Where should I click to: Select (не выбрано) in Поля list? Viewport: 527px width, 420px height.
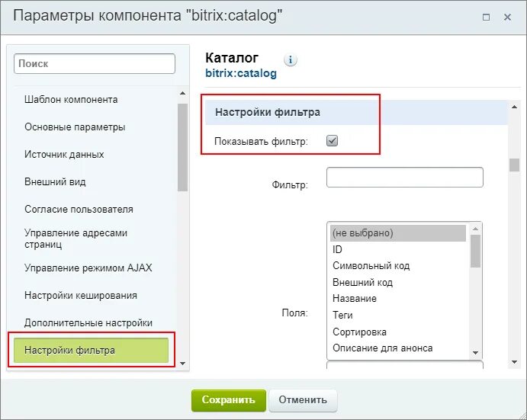(x=363, y=233)
